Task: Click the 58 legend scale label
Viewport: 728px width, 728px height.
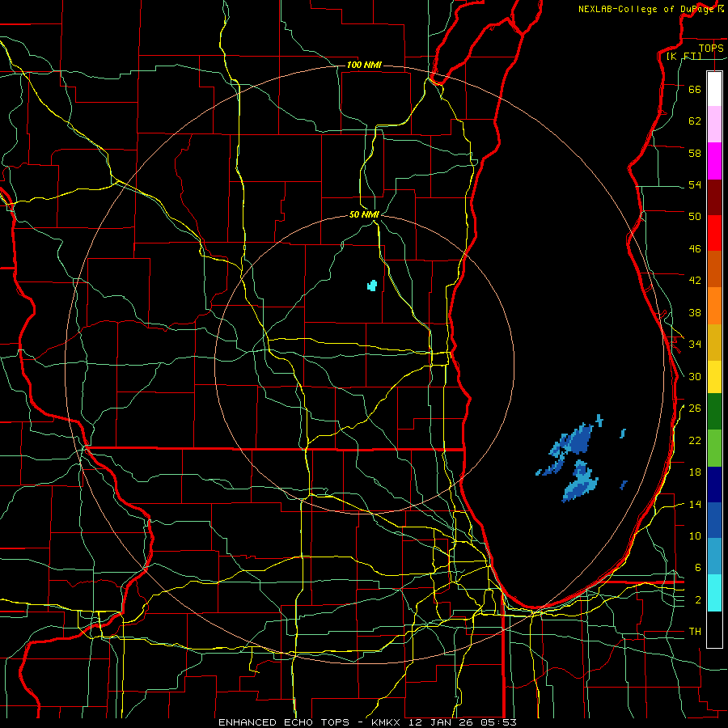Action: click(x=695, y=153)
